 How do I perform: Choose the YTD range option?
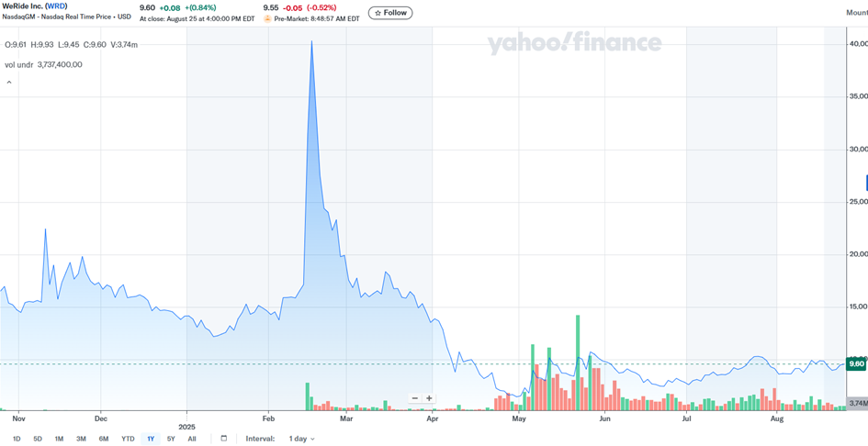click(128, 439)
